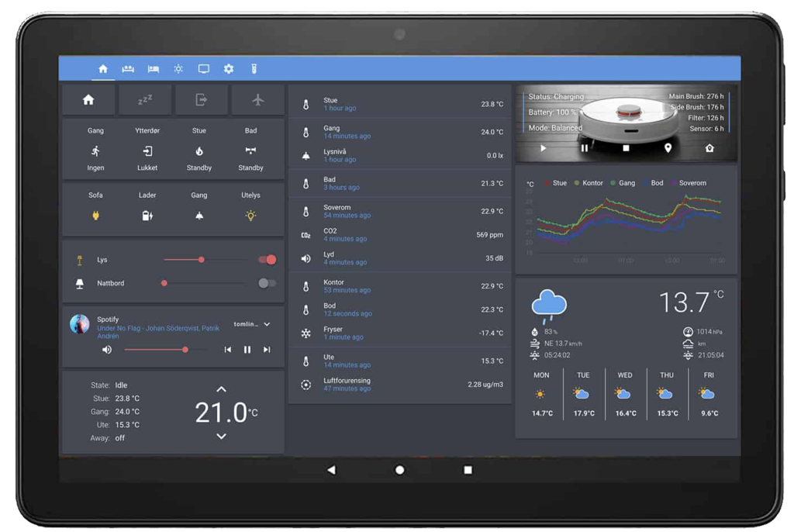The width and height of the screenshot is (794, 532).
Task: Click the vacuum locate pin icon
Action: [x=668, y=148]
